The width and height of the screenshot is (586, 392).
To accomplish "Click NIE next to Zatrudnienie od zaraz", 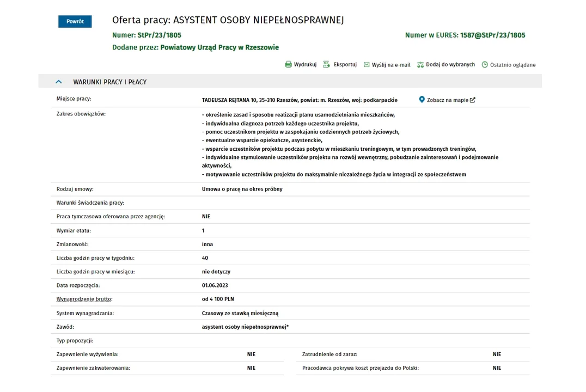I will [497, 354].
